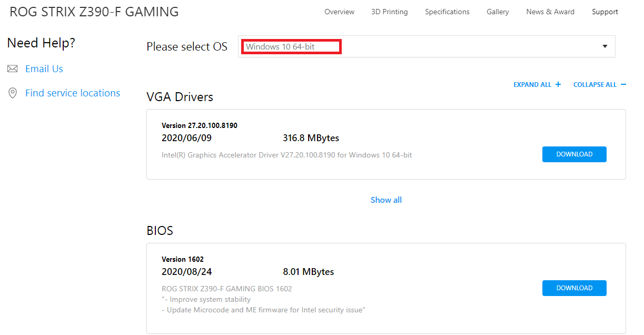Select the Support tab
The height and width of the screenshot is (335, 644).
click(605, 12)
